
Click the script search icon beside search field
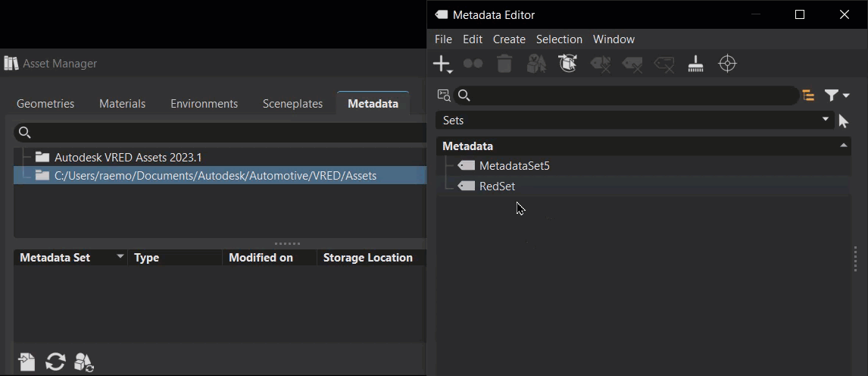[x=444, y=96]
